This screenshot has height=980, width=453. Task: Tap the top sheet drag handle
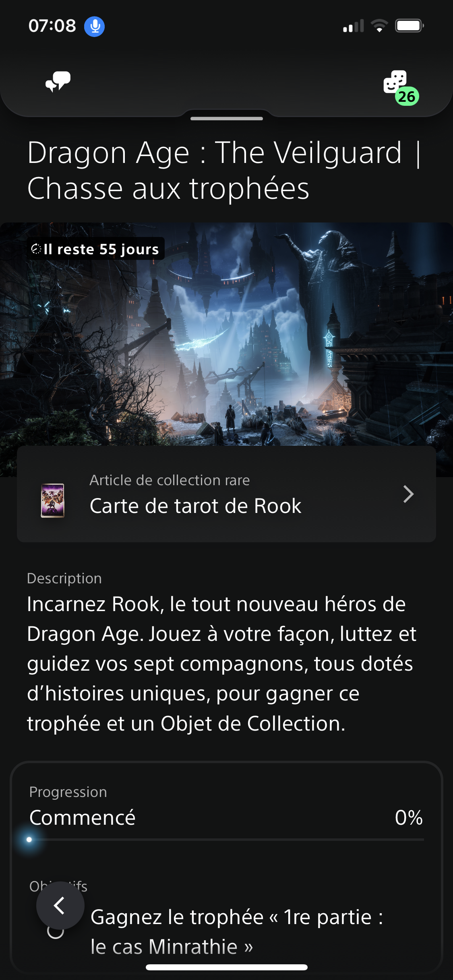coord(227,119)
